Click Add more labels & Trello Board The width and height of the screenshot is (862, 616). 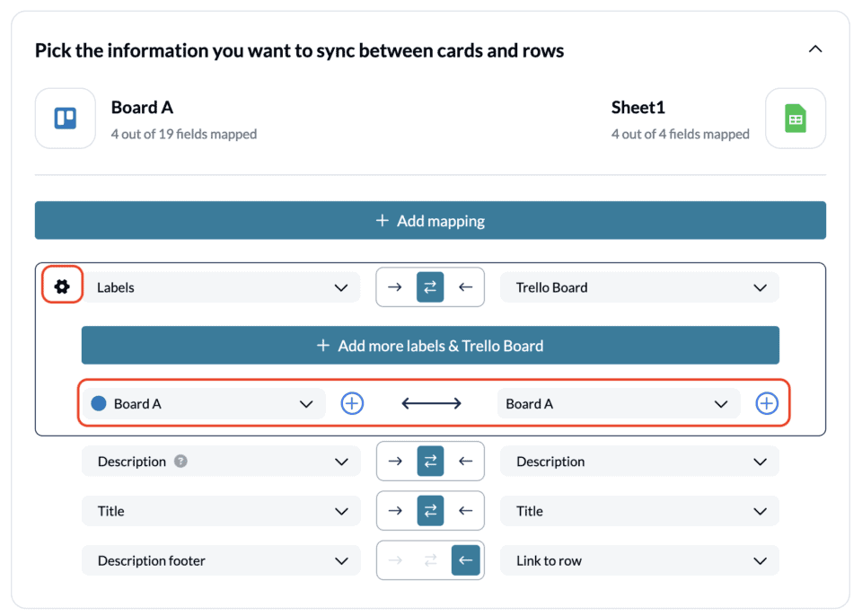coord(430,346)
